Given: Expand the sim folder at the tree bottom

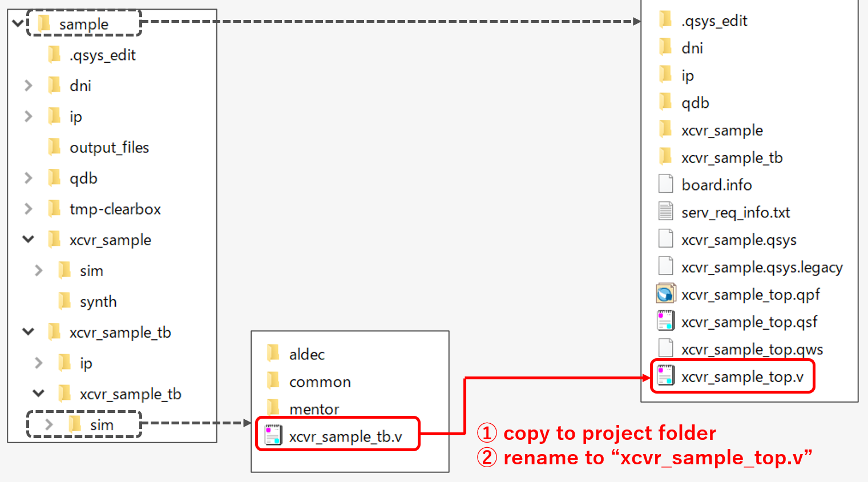Looking at the screenshot, I should tap(49, 425).
